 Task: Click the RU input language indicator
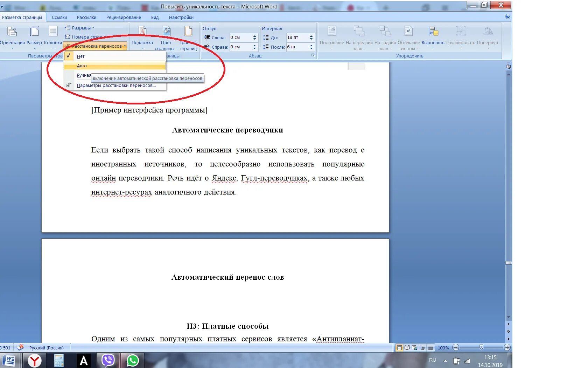pos(433,360)
